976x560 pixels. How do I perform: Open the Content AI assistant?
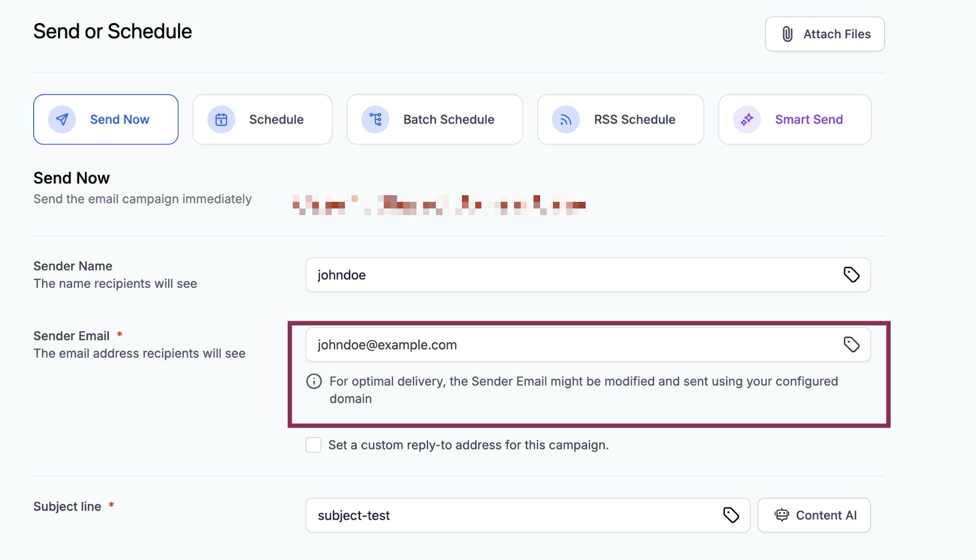click(826, 515)
